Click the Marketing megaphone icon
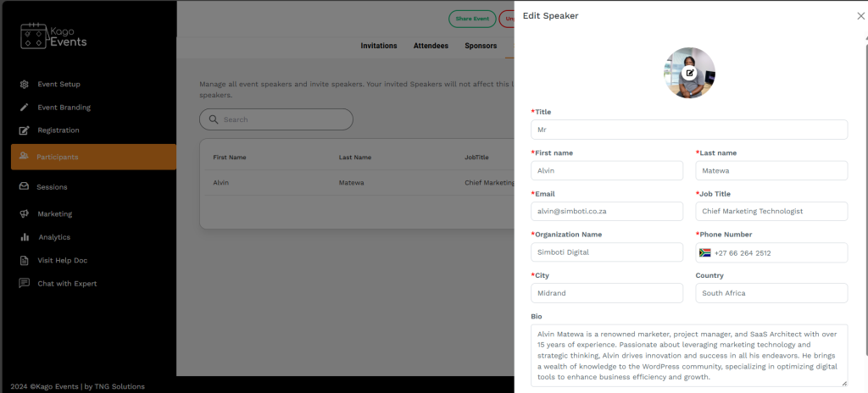Viewport: 868px width, 393px height. tap(25, 214)
